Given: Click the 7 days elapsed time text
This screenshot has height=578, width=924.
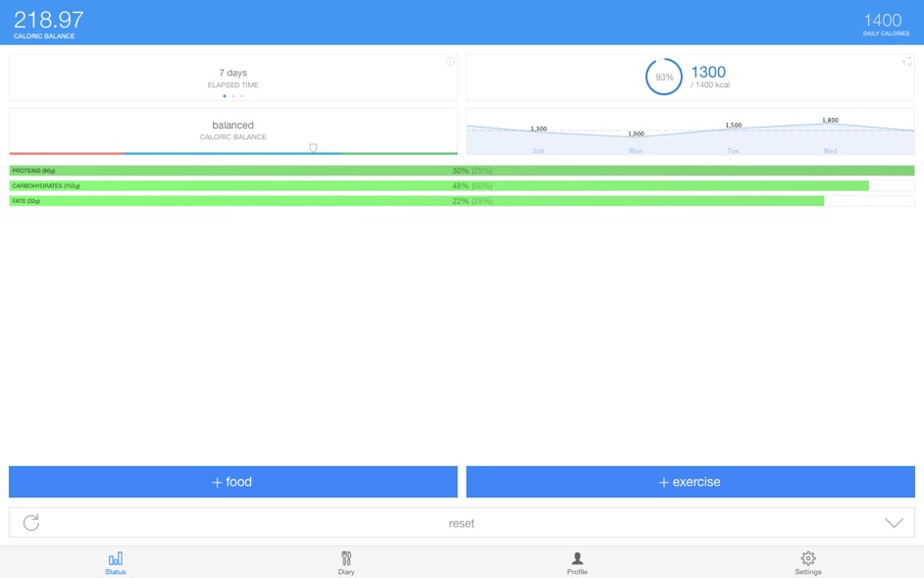Looking at the screenshot, I should (232, 73).
